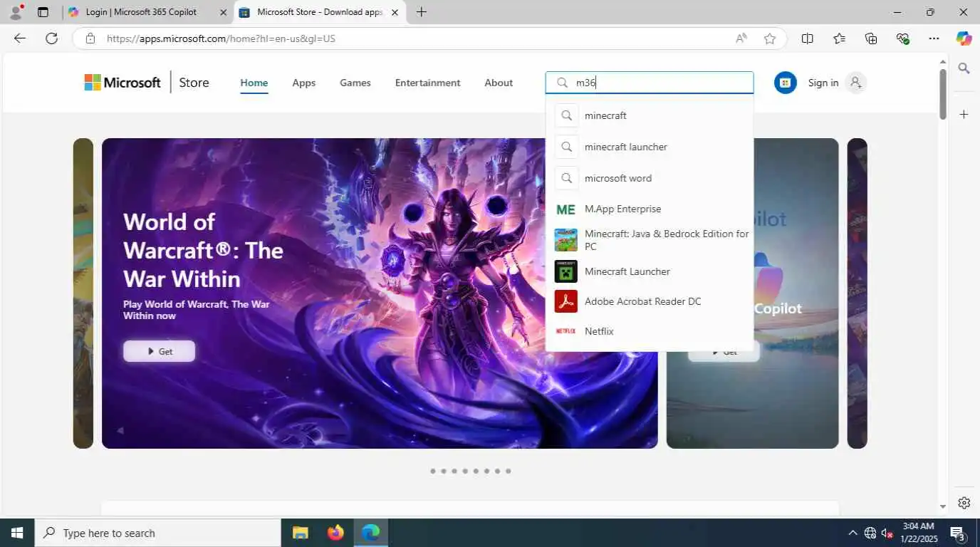This screenshot has width=980, height=547.
Task: Open the network globe tray icon
Action: pos(870,533)
